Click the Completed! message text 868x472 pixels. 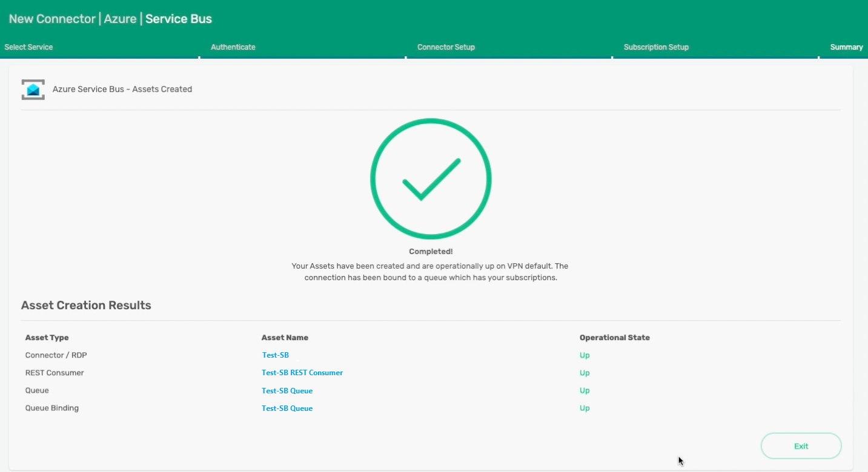tap(431, 252)
